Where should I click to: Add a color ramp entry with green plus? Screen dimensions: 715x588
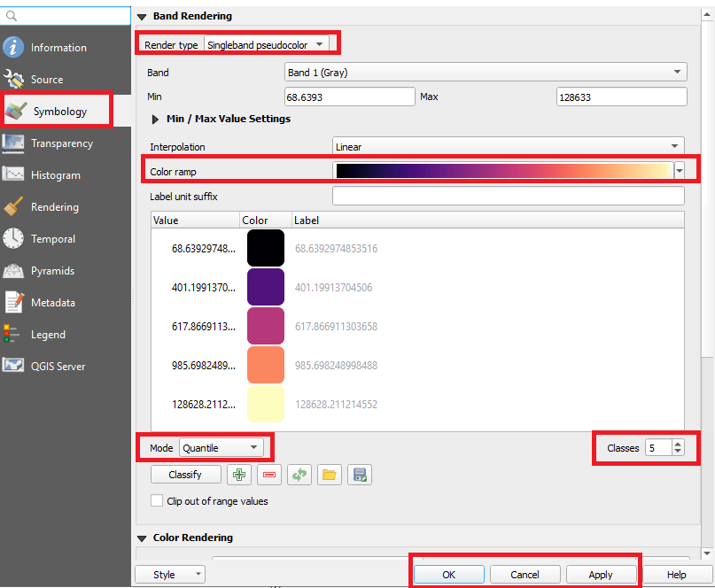(x=239, y=475)
